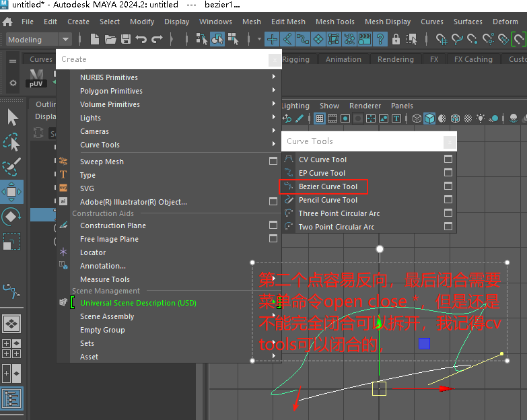The height and width of the screenshot is (420, 527).
Task: Open the viewport Renderer menu
Action: click(365, 106)
